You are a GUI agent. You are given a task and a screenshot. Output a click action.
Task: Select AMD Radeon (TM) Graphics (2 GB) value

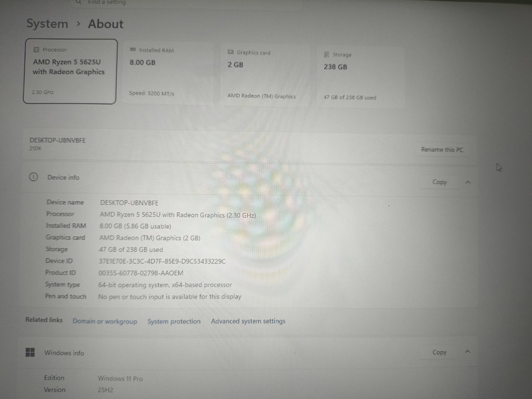150,238
